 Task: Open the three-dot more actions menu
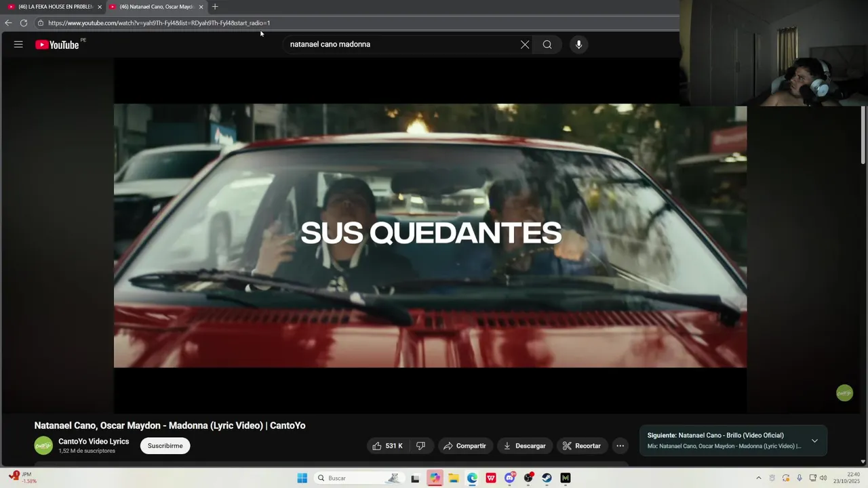[620, 446]
